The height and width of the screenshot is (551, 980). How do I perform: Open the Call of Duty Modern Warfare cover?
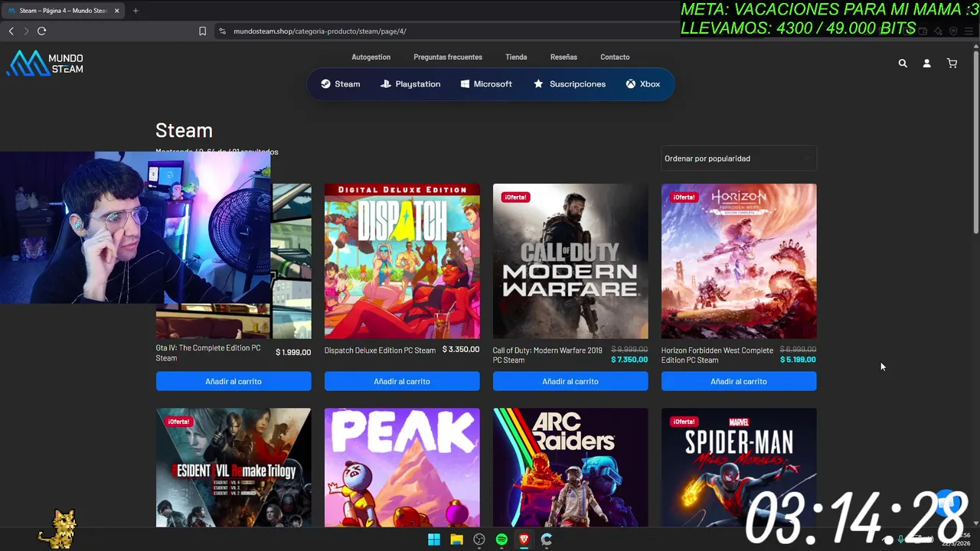point(570,261)
